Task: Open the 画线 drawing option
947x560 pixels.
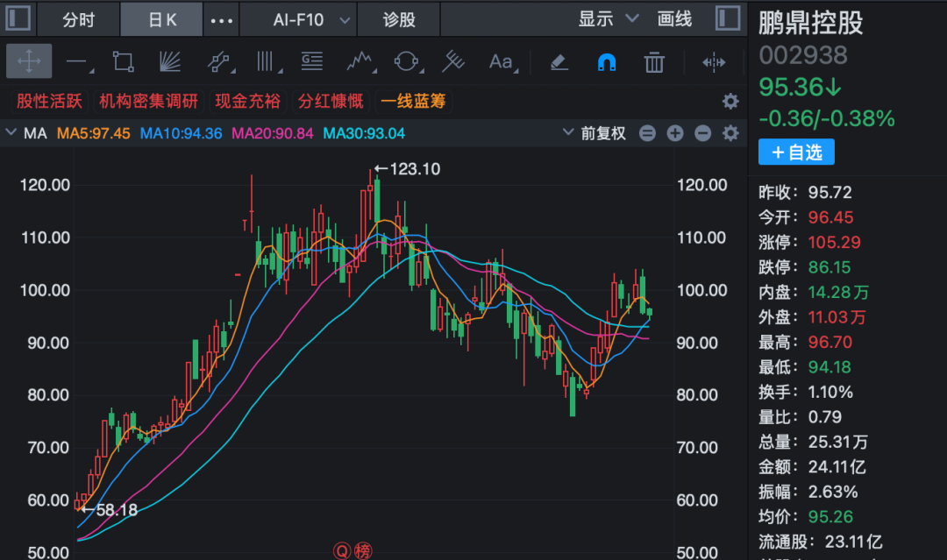Action: tap(674, 19)
